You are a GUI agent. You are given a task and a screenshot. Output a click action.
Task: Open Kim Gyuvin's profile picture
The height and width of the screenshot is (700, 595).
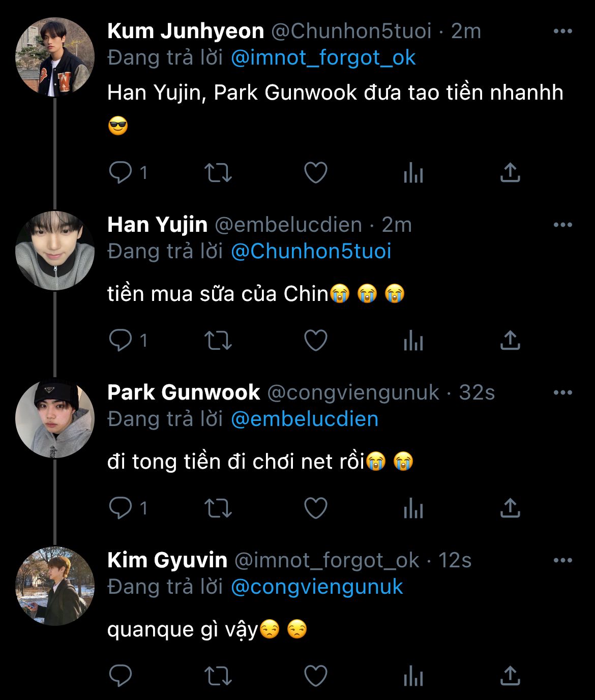[55, 586]
